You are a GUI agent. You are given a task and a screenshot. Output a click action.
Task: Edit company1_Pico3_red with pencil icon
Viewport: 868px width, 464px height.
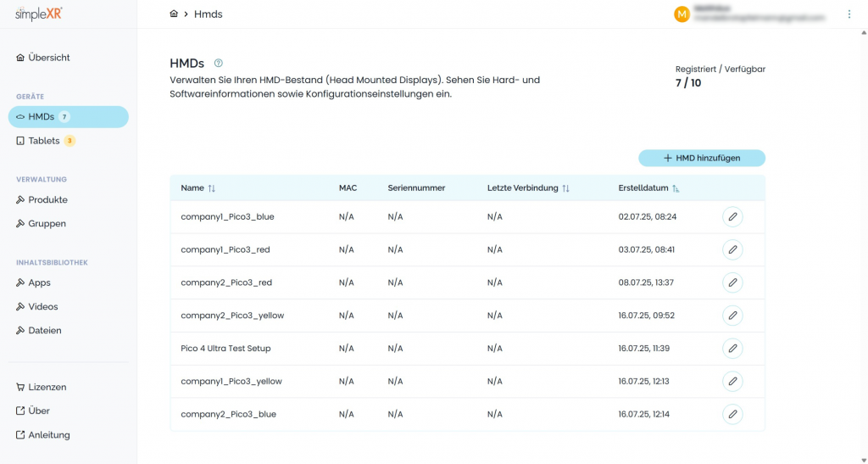pyautogui.click(x=732, y=249)
